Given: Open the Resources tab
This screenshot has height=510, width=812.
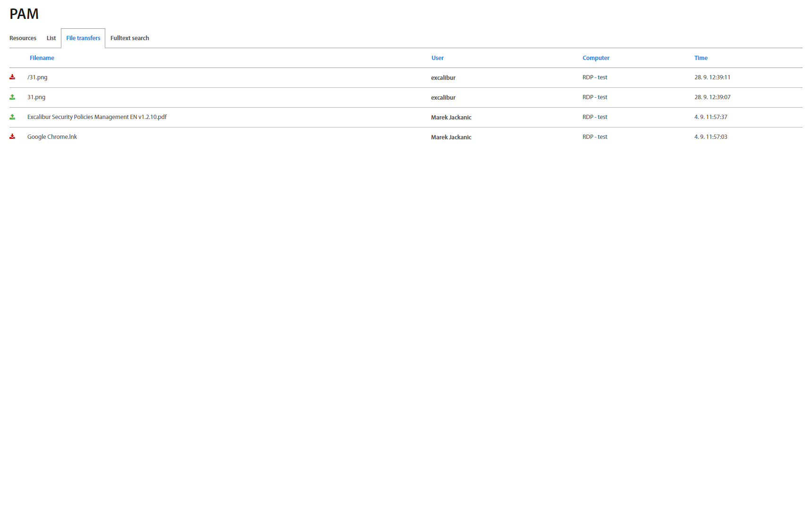Looking at the screenshot, I should (x=23, y=38).
